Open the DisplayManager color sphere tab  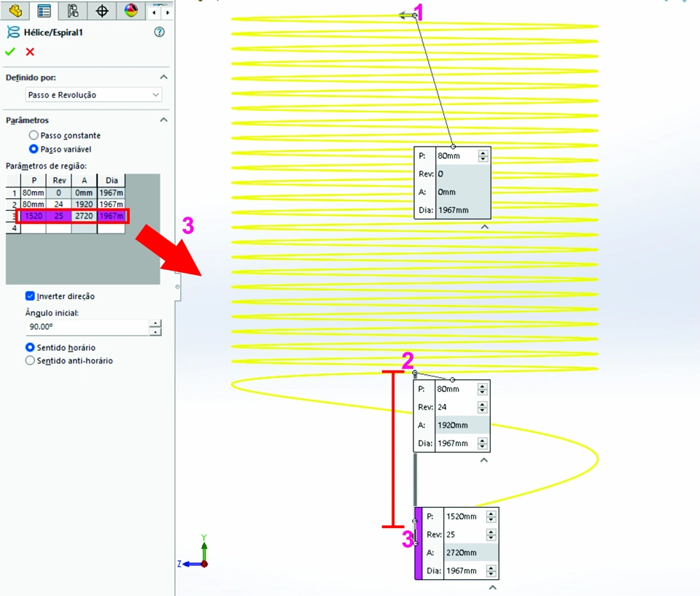[131, 10]
